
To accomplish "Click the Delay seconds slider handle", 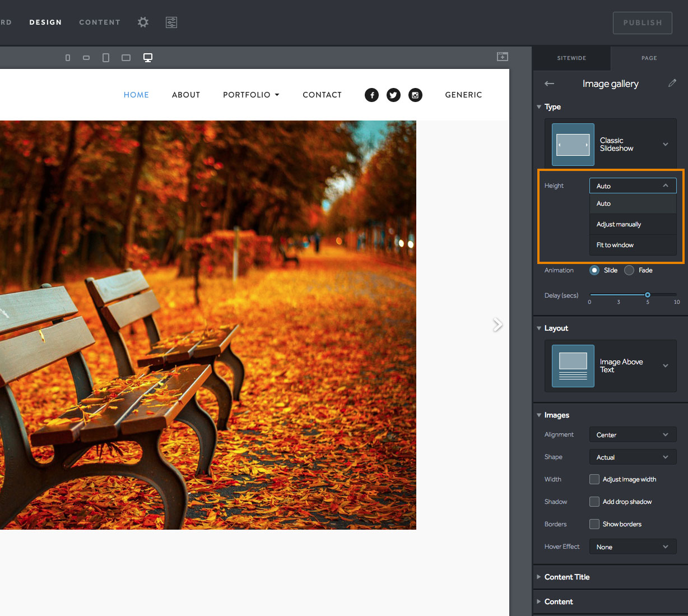I will pos(648,295).
